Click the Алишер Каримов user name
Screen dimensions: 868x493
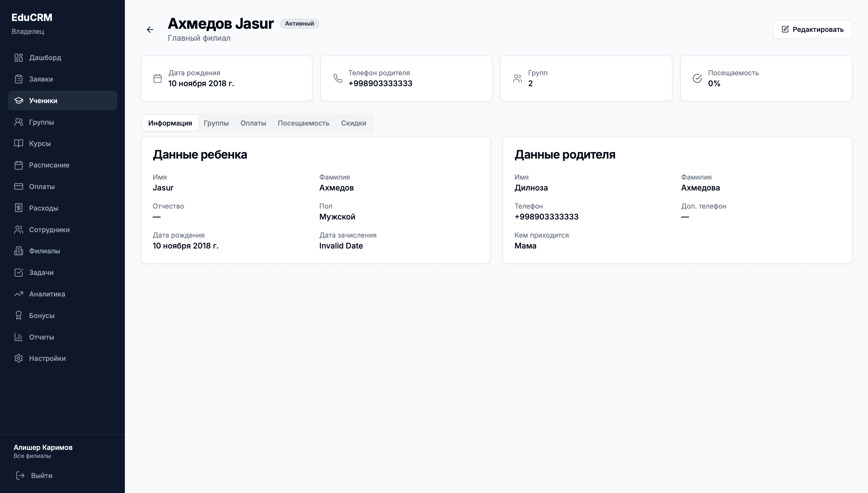point(43,447)
